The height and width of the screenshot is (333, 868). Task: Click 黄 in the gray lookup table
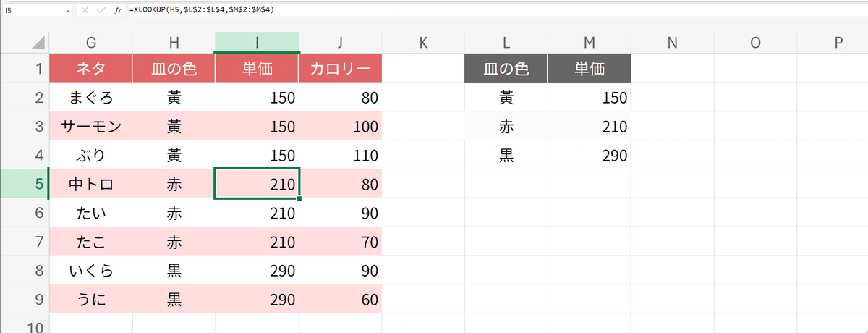[506, 98]
